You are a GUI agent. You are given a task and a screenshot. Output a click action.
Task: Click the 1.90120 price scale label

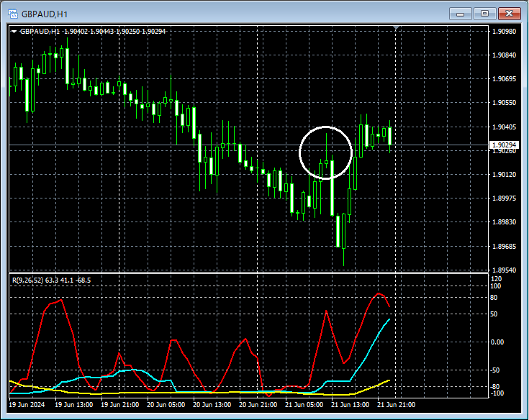point(504,174)
